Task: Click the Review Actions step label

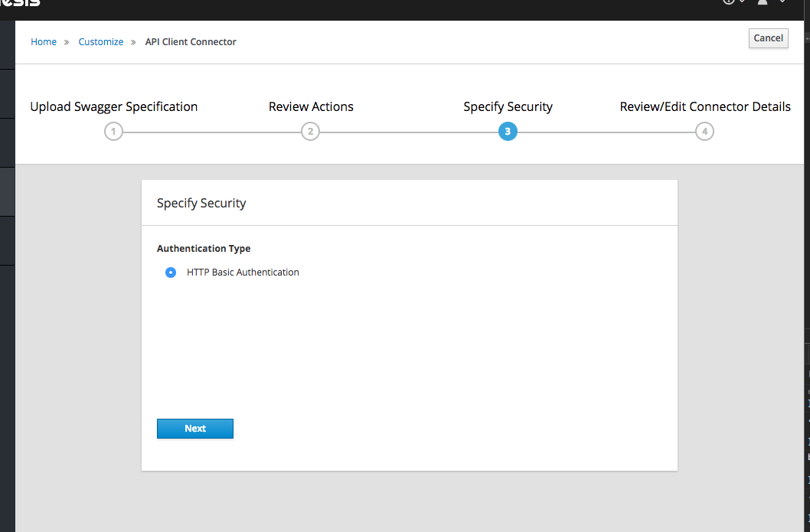Action: 311,106
